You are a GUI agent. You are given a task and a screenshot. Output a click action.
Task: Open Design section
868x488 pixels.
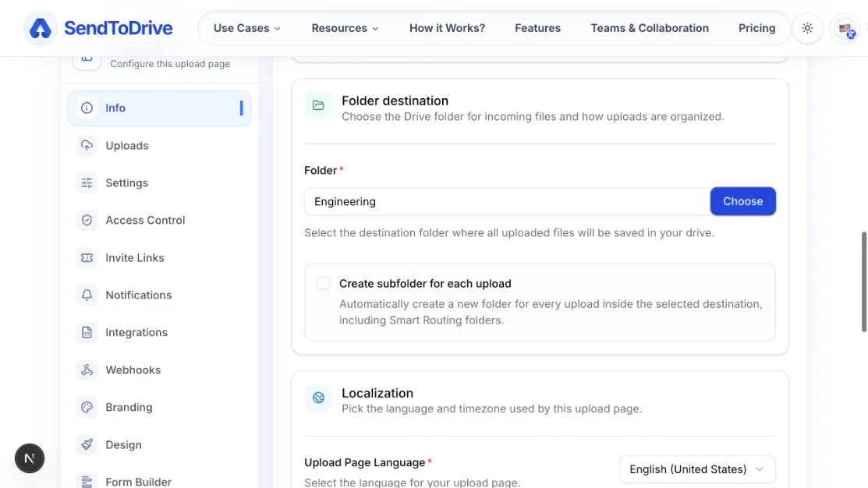point(159,445)
